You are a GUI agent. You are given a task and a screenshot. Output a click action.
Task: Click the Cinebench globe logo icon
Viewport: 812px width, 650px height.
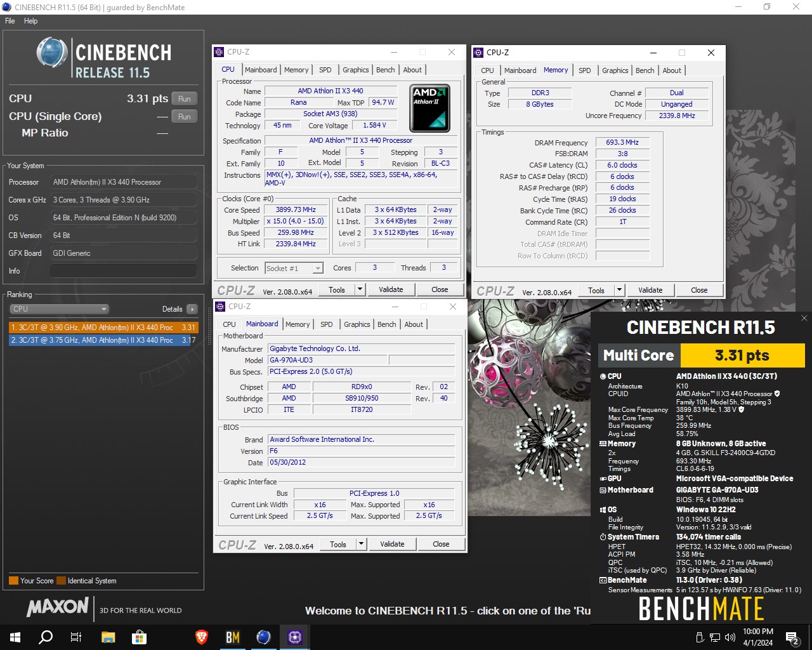52,52
